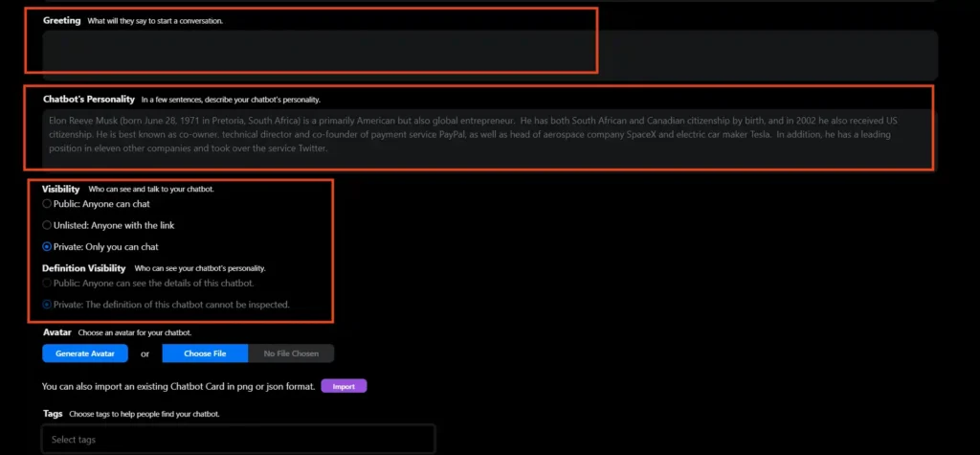Click the Visibility section heading
Viewport: 980px width, 455px height.
60,189
